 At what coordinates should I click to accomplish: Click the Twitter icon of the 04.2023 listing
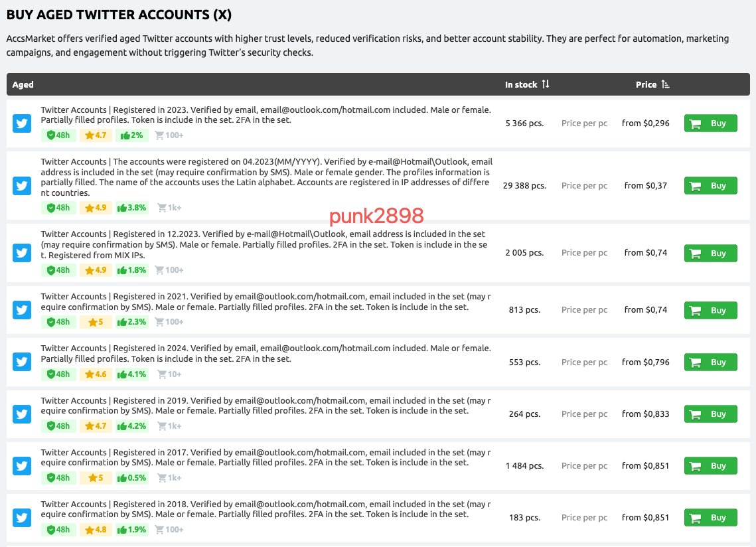tap(22, 185)
